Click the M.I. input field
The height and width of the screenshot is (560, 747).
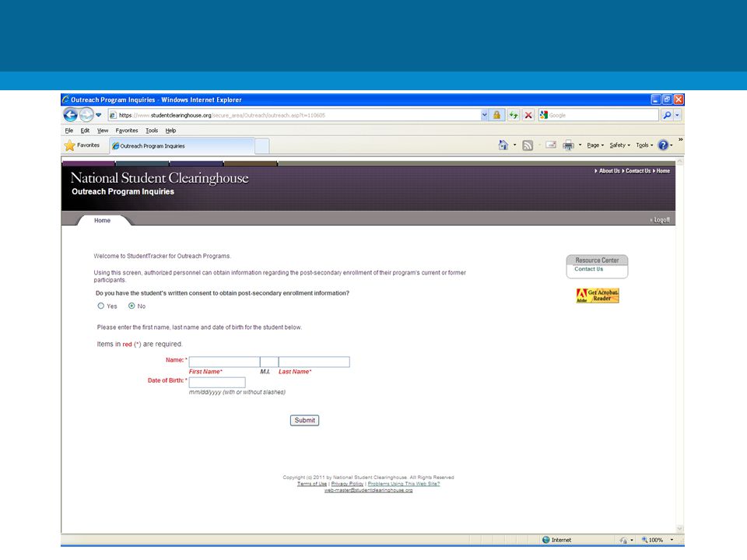(x=269, y=362)
